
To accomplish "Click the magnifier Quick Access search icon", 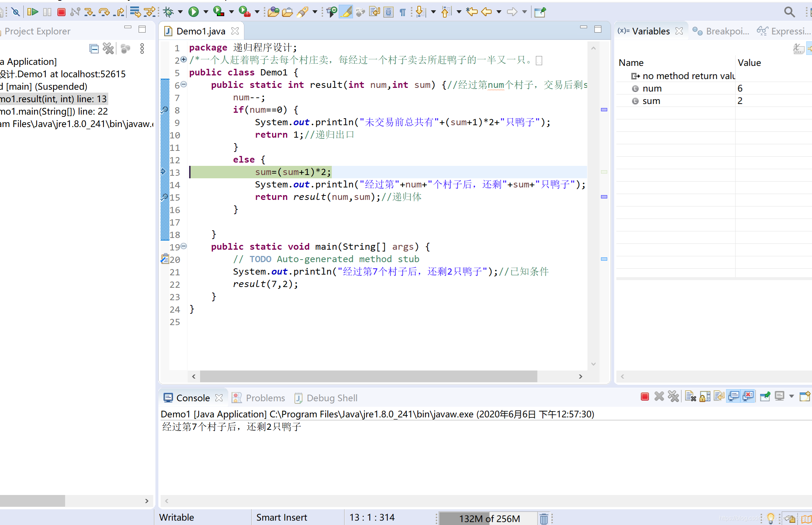I will tap(789, 12).
